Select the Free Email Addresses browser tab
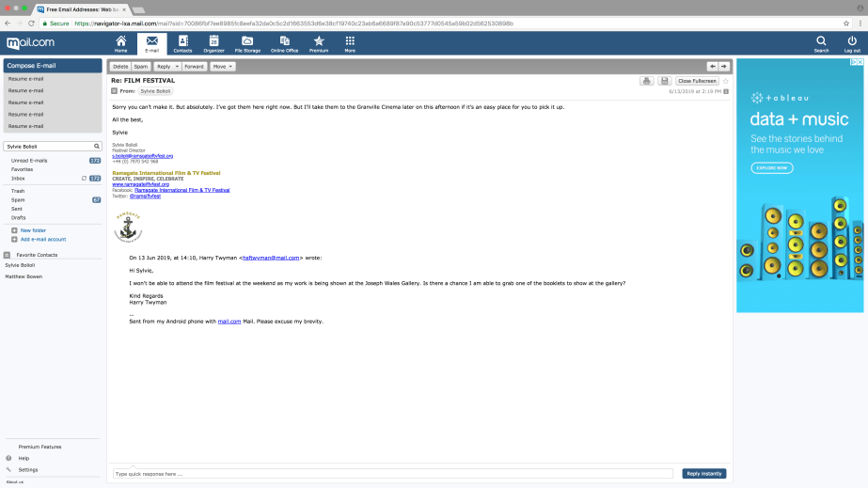 (82, 9)
